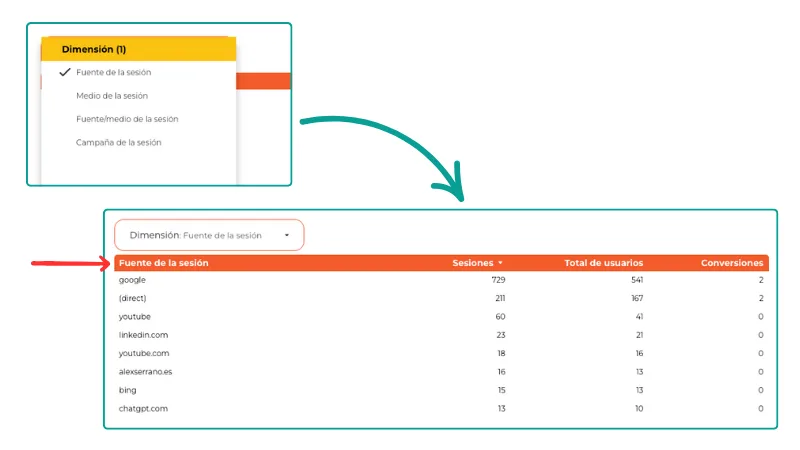Choose 'Medio de la sesión' dimension

coord(112,96)
